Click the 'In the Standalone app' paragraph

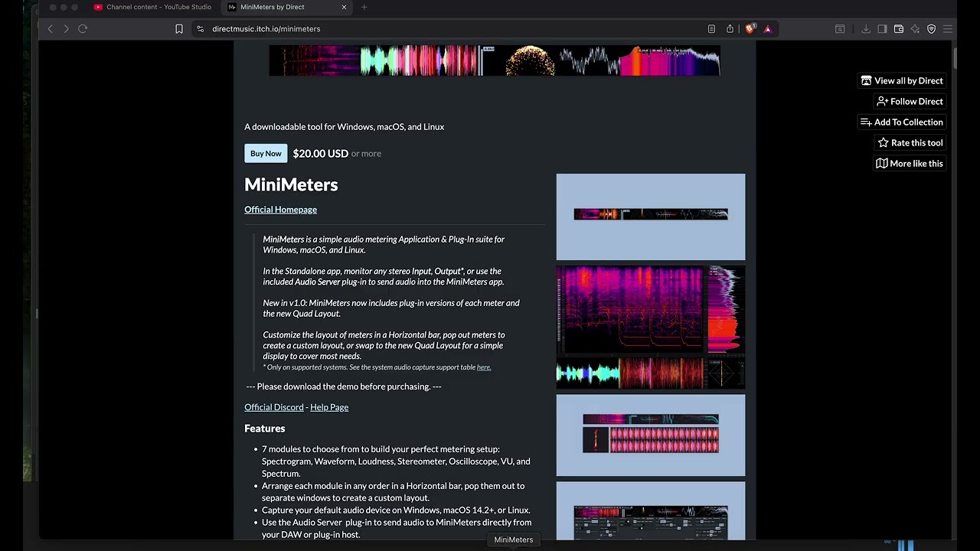click(384, 276)
